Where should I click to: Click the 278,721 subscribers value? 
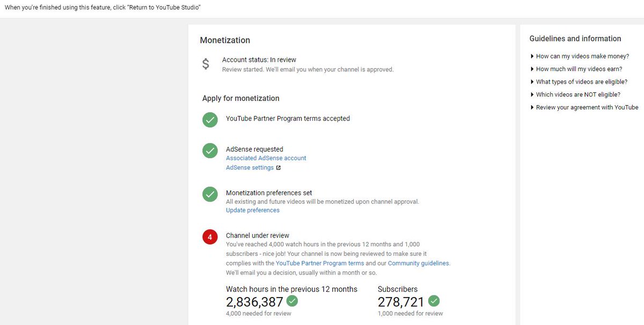401,302
